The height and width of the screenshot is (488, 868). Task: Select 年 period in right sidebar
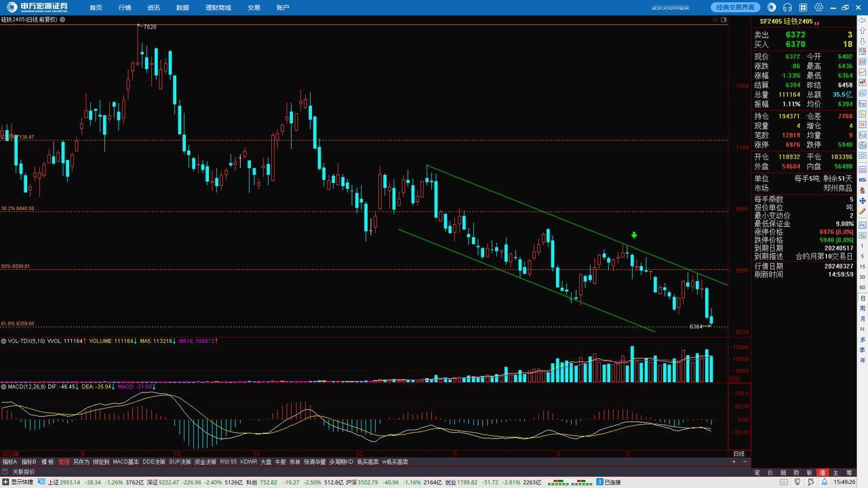click(x=863, y=360)
